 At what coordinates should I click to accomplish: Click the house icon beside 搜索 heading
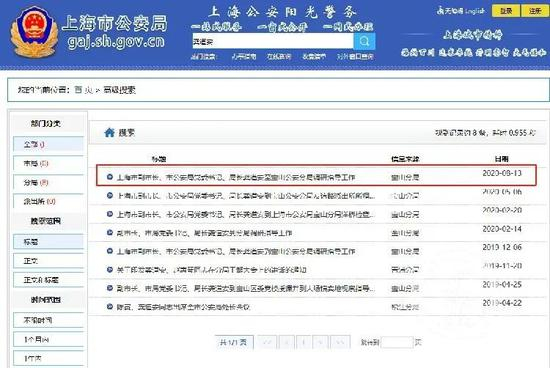[x=109, y=132]
